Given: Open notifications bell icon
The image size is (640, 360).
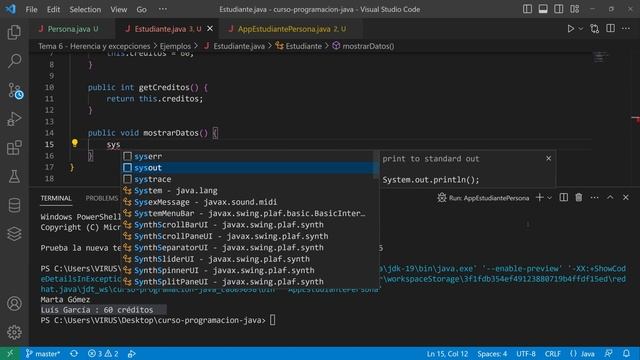Looking at the screenshot, I should click(x=626, y=353).
